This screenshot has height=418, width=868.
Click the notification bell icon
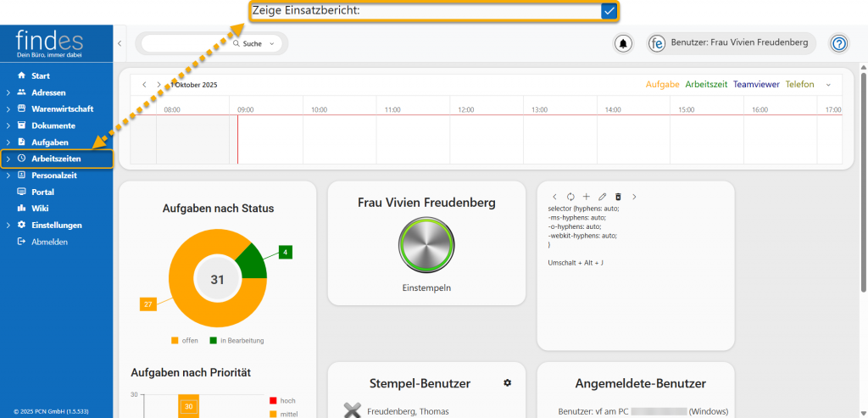click(x=624, y=43)
